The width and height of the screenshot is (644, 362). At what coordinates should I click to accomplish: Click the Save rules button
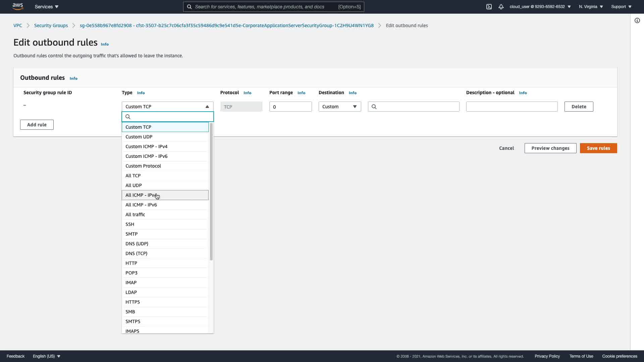(x=598, y=148)
